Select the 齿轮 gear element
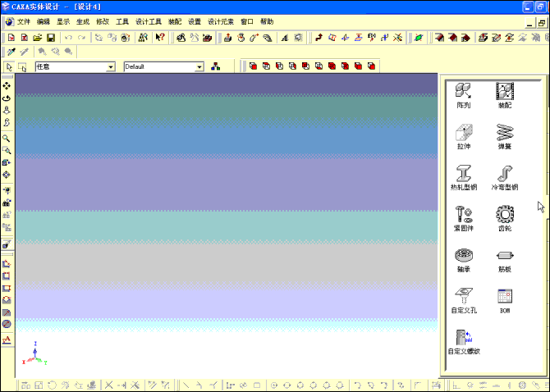Image resolution: width=550 pixels, height=392 pixels. click(x=505, y=218)
